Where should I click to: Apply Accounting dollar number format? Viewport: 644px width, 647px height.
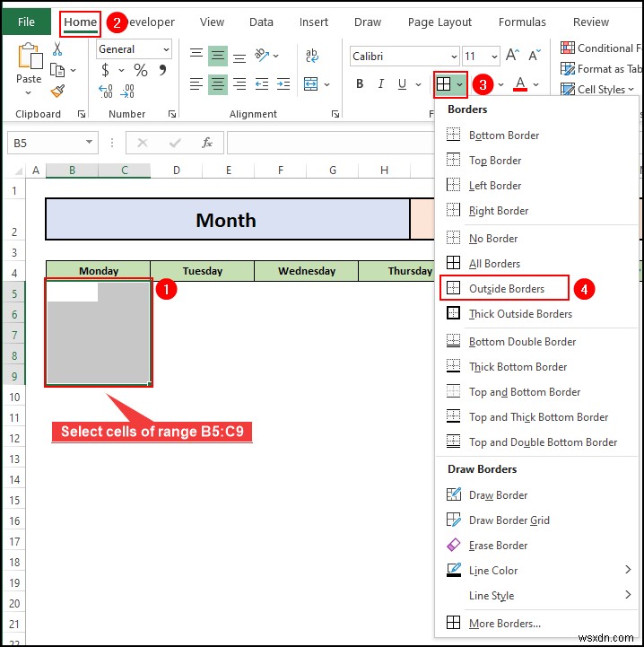click(106, 70)
